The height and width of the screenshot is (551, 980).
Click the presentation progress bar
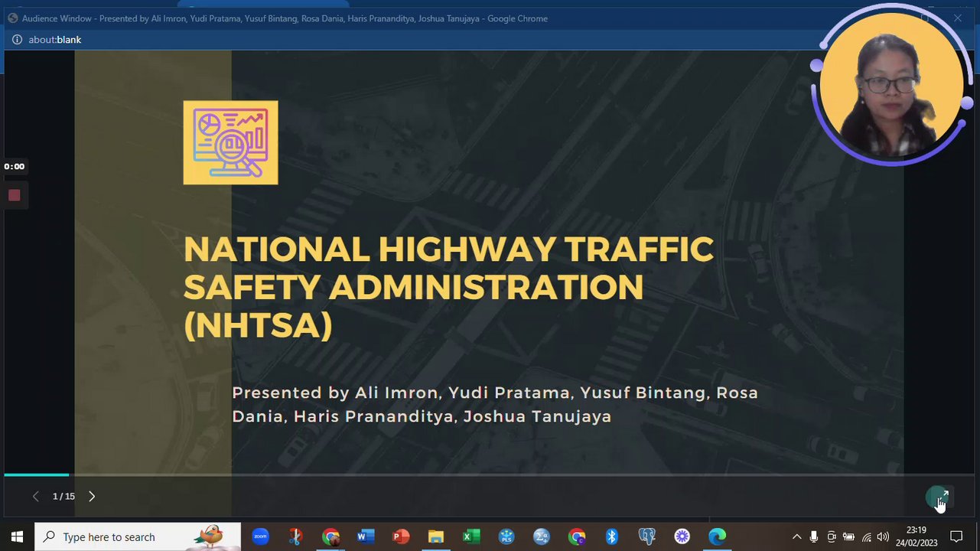490,475
